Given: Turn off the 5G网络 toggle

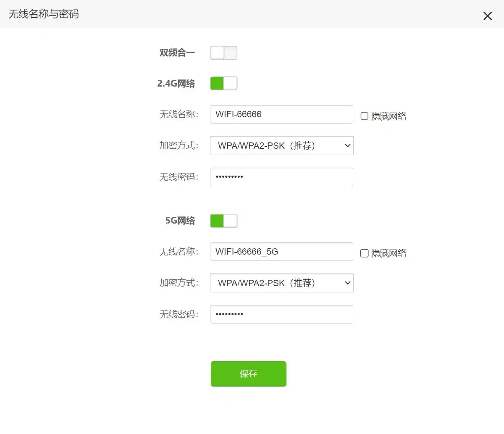Looking at the screenshot, I should coord(223,221).
